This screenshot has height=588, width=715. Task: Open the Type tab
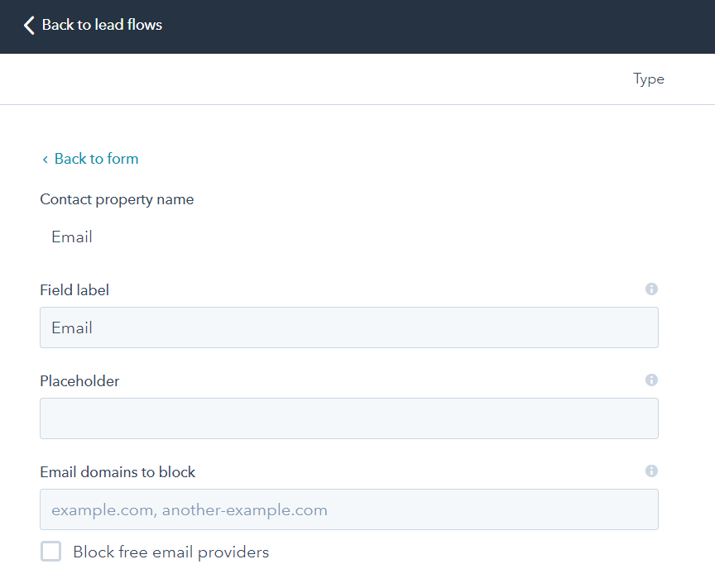click(649, 79)
